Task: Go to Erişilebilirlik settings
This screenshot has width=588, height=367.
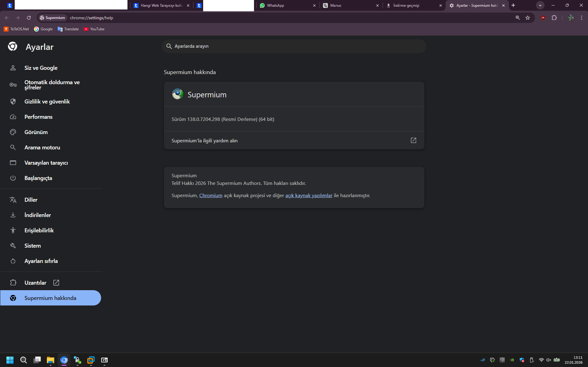Action: tap(51, 230)
